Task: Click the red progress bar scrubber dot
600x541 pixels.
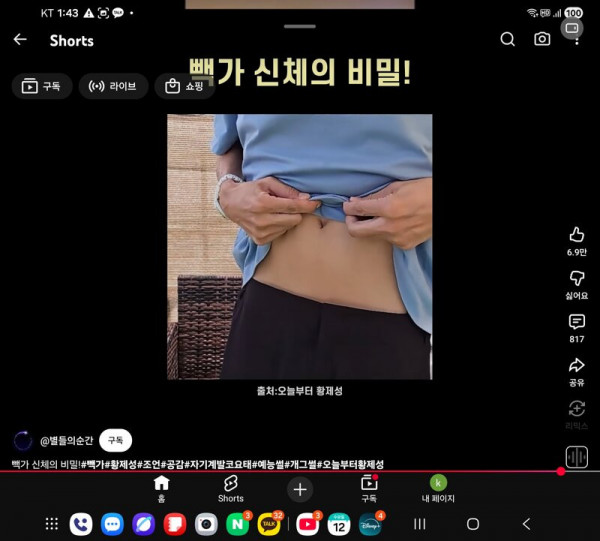Action: coord(561,471)
